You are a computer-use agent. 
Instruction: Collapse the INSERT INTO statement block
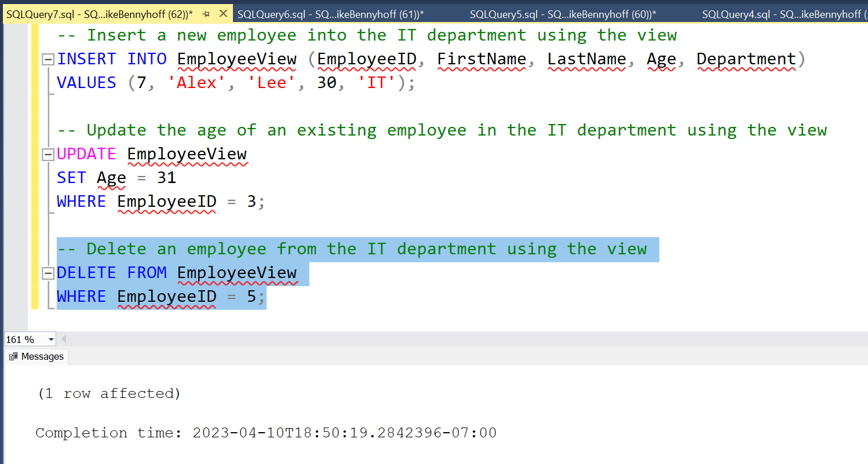48,59
